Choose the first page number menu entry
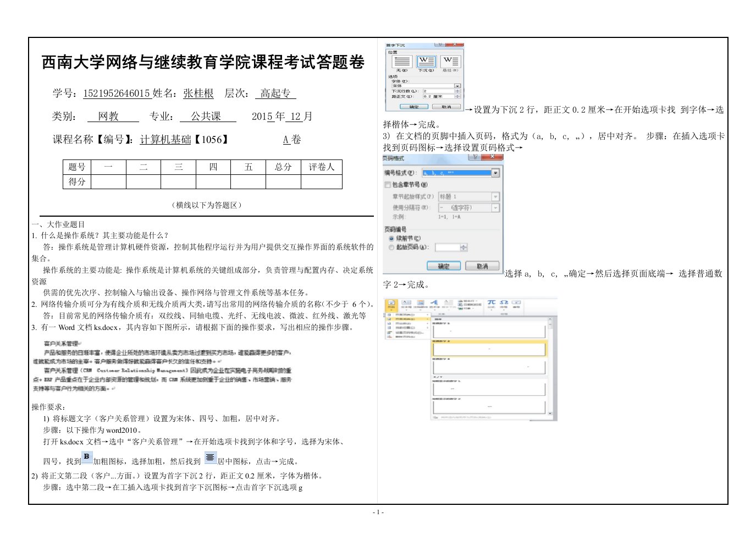Viewport: 756px width, 534px height. tap(407, 315)
